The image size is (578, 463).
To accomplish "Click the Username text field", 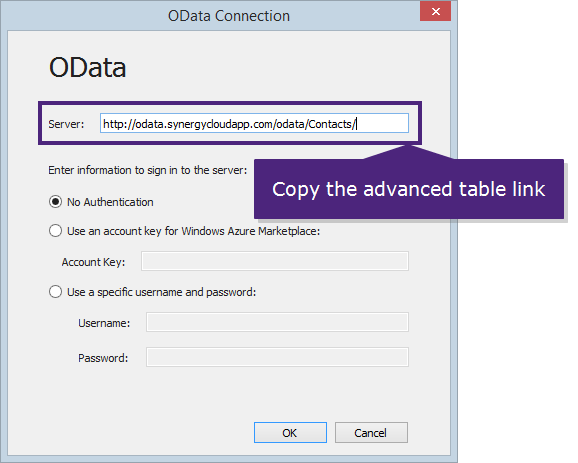I will 277,323.
